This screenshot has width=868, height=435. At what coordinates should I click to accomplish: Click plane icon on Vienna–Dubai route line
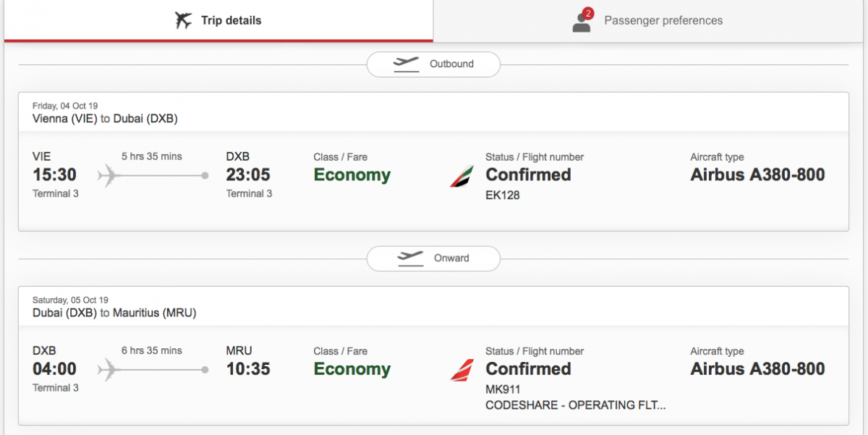[108, 175]
